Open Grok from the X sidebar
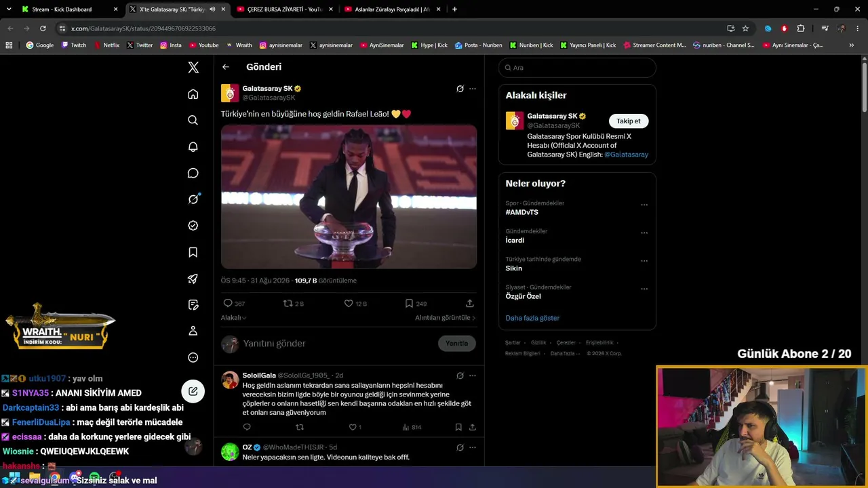The width and height of the screenshot is (868, 488). pos(193,199)
